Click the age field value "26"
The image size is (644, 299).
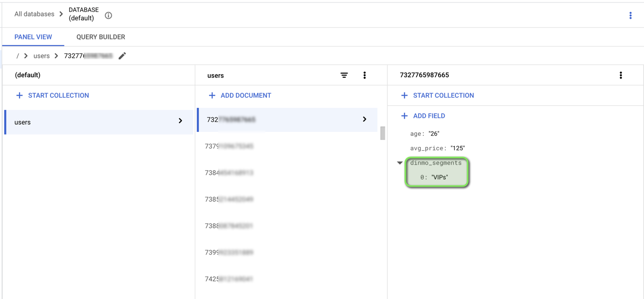coord(434,134)
